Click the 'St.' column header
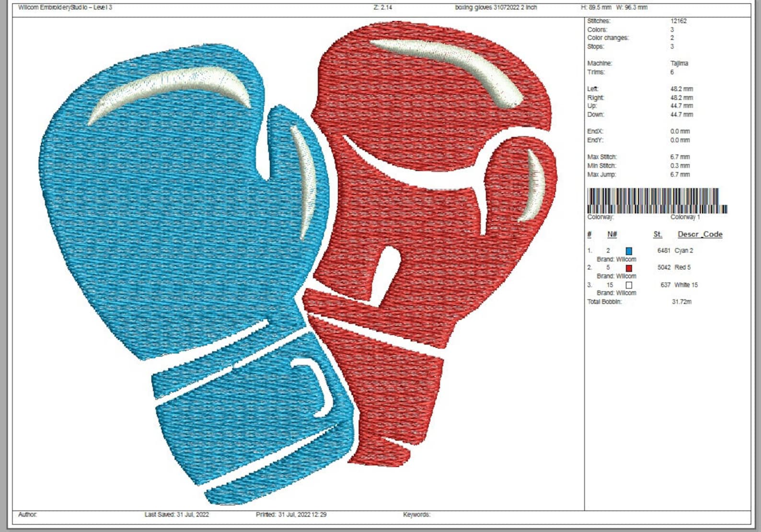Viewport: 761px width, 532px height. pos(657,234)
